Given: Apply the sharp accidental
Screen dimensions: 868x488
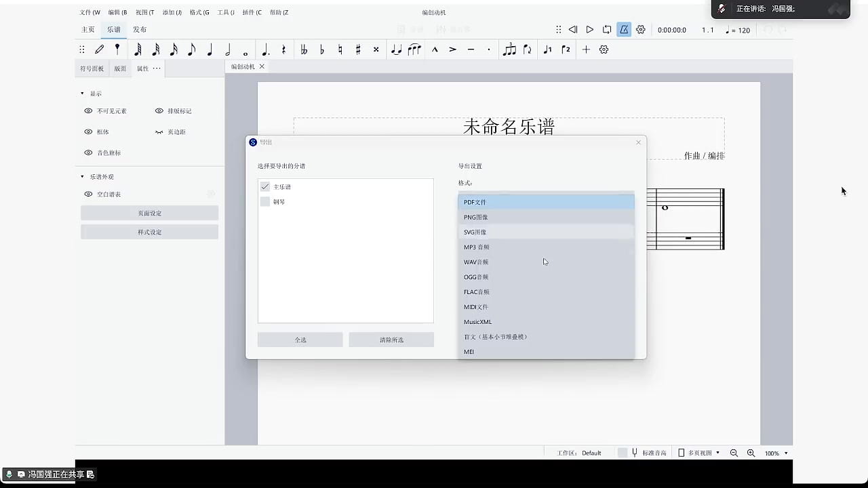Looking at the screenshot, I should pos(358,49).
